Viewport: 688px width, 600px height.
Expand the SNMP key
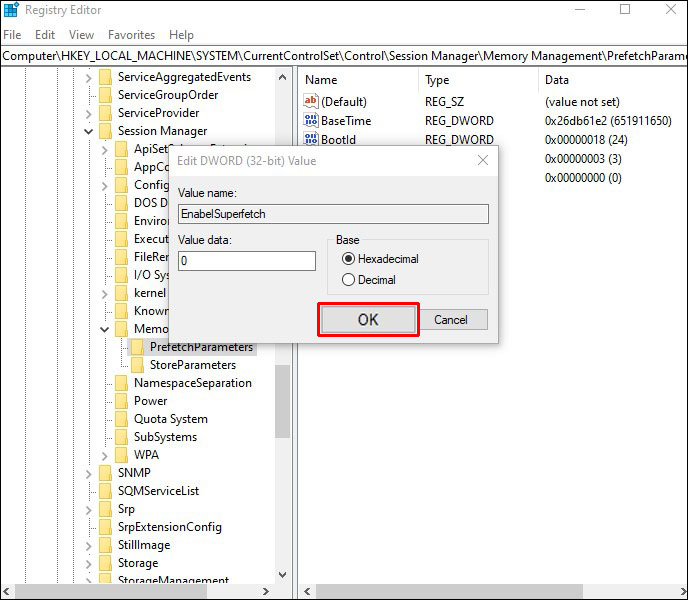89,474
